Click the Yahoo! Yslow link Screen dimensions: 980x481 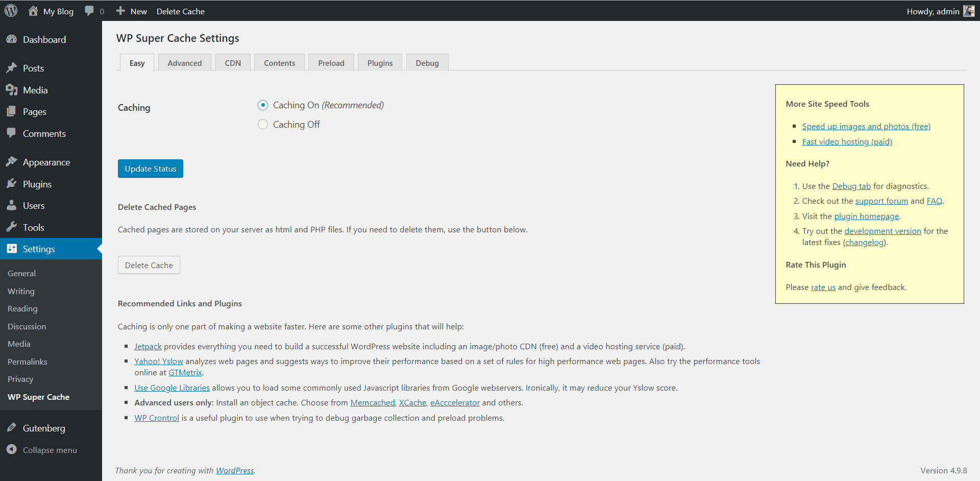click(x=159, y=361)
